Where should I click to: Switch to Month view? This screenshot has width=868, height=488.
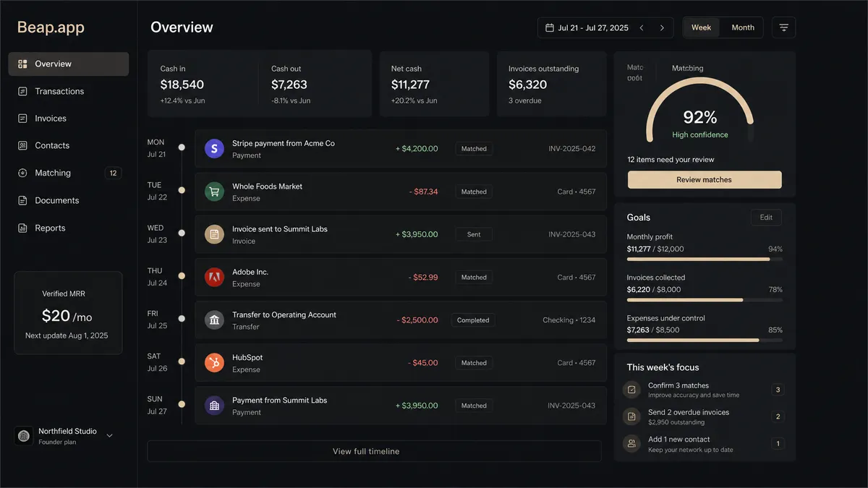(743, 27)
